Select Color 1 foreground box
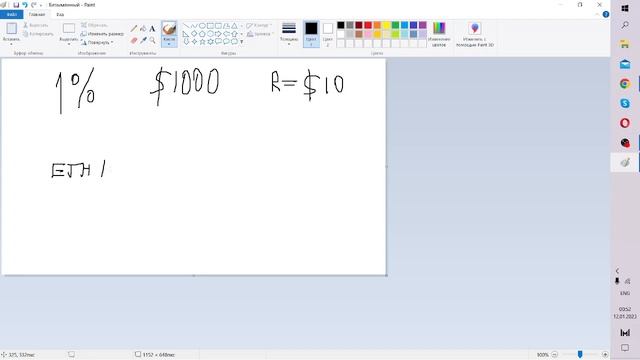Screen dimensions: 640x360 point(311,34)
